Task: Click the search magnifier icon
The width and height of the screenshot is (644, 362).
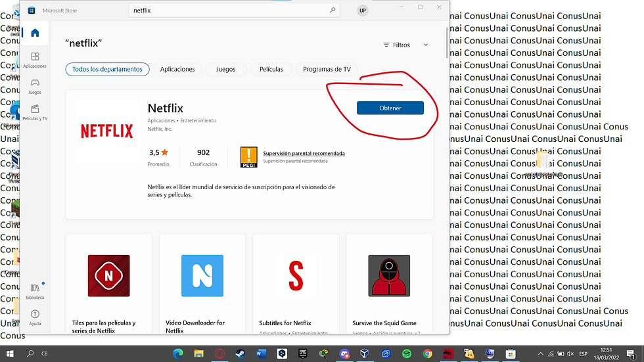Action: 333,11
